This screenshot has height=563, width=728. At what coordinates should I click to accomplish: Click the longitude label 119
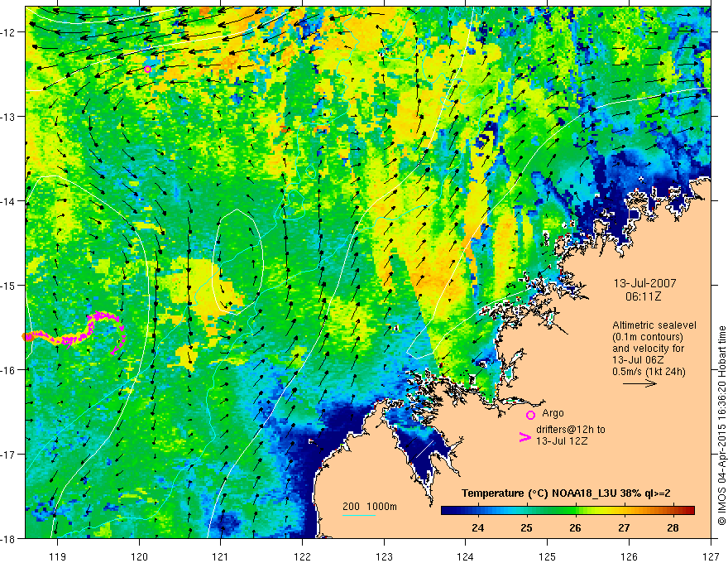[x=58, y=556]
